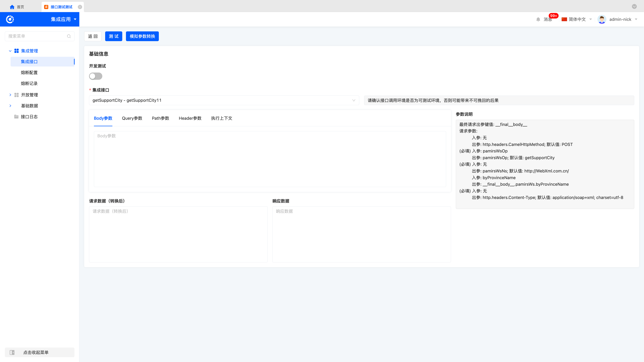Close the 接口测试测试 tab
This screenshot has height=362, width=644.
pos(80,7)
